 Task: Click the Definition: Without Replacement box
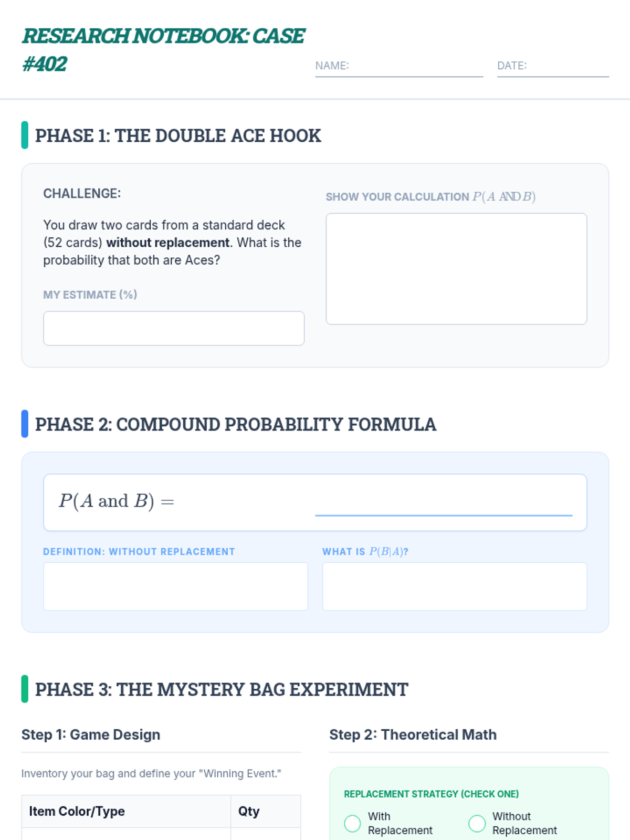(175, 586)
